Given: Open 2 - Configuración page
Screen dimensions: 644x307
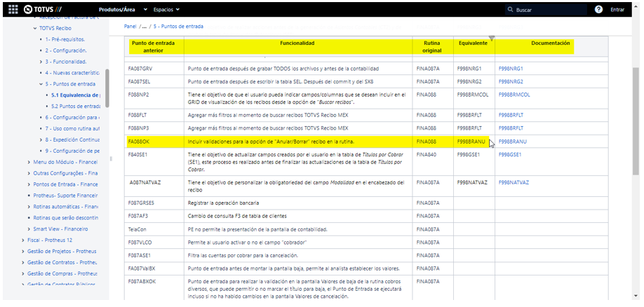Looking at the screenshot, I should pos(66,50).
